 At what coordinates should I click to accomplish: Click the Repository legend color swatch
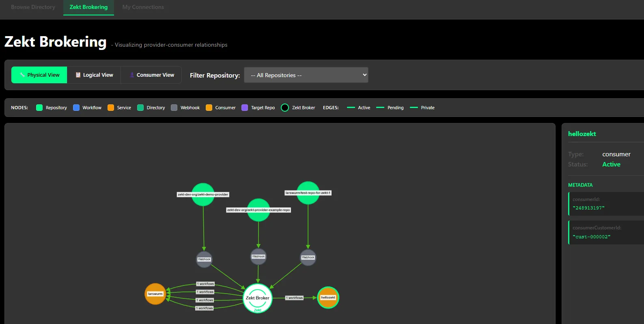(x=39, y=108)
